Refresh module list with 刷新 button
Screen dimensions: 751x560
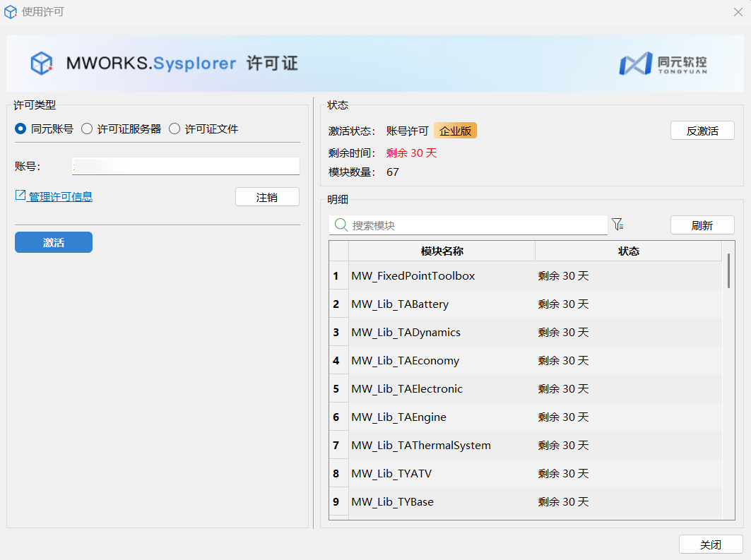pyautogui.click(x=702, y=225)
